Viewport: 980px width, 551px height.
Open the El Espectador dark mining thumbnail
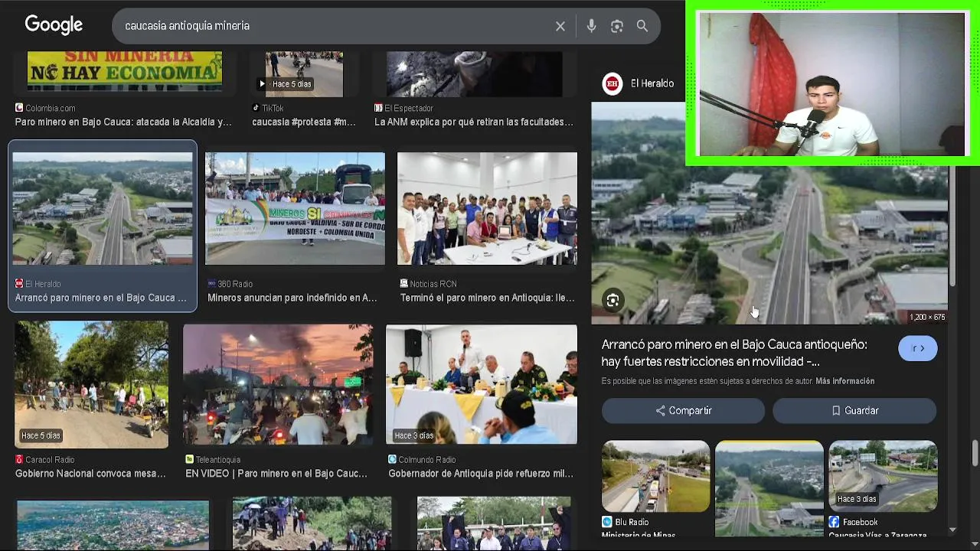(474, 73)
